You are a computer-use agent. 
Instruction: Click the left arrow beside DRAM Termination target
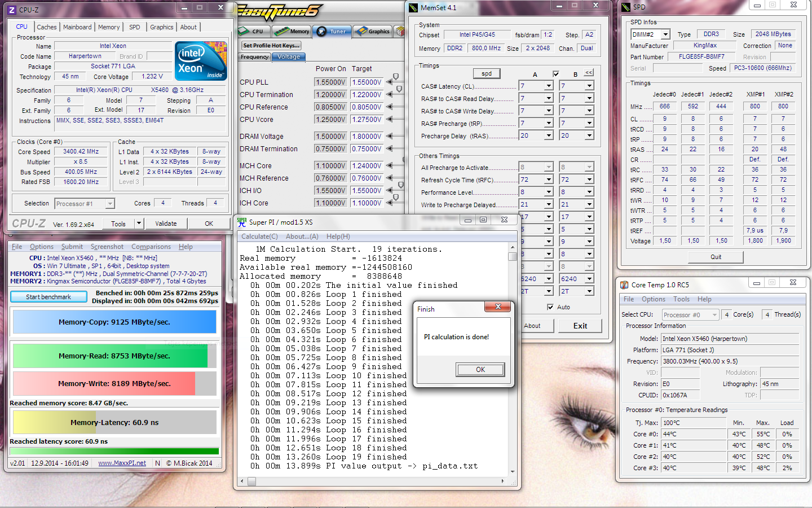tap(389, 149)
